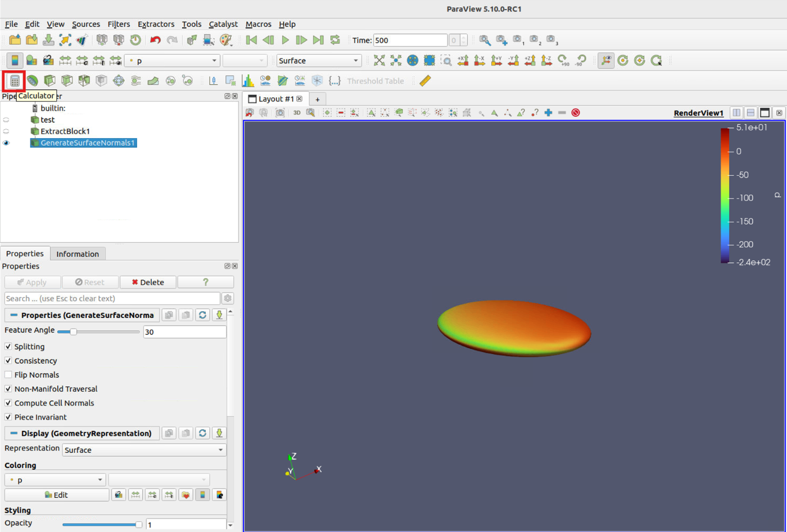
Task: Add the Glyph filter
Action: coord(119,81)
